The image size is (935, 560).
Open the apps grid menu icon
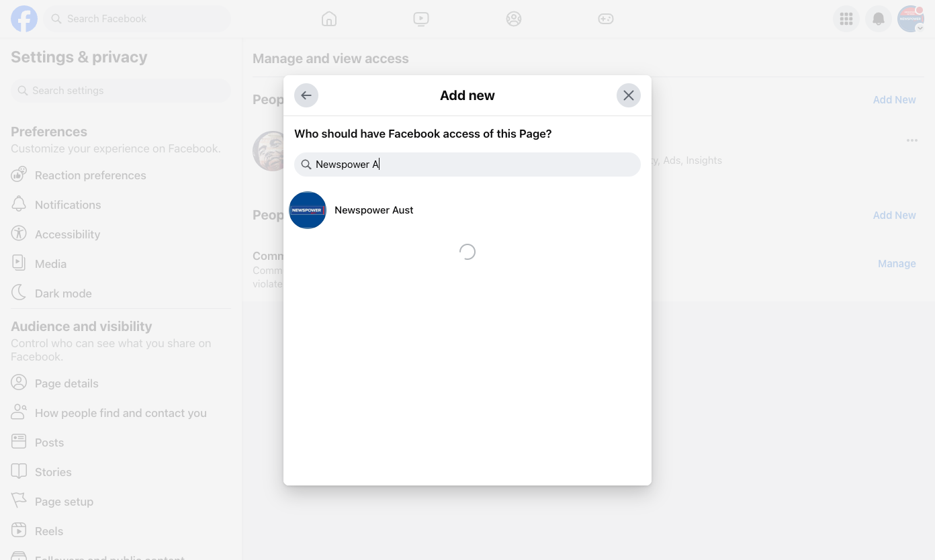[x=846, y=19]
